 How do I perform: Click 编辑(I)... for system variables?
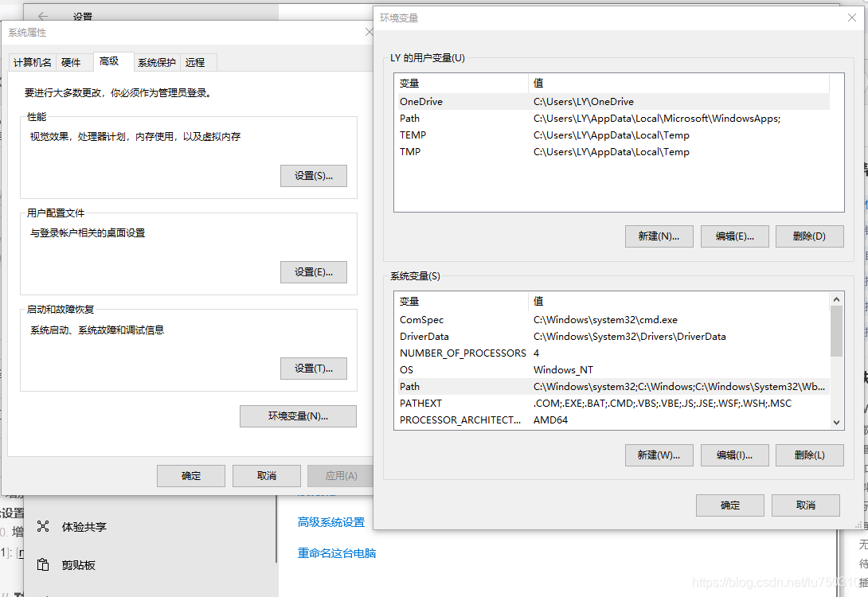click(x=734, y=455)
